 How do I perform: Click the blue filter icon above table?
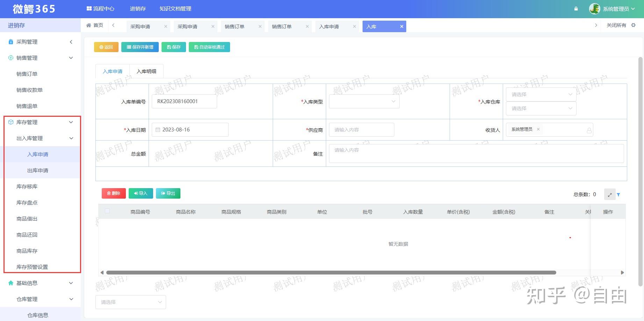(618, 195)
